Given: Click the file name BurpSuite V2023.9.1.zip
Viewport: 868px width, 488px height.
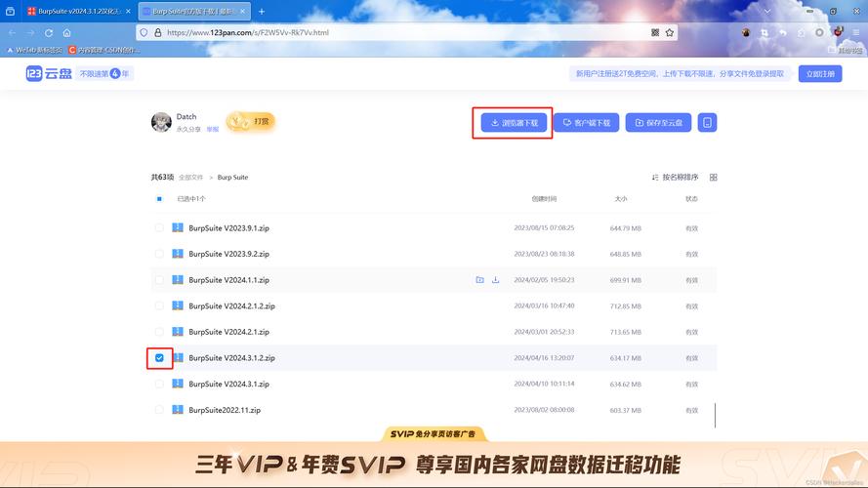Looking at the screenshot, I should 228,228.
